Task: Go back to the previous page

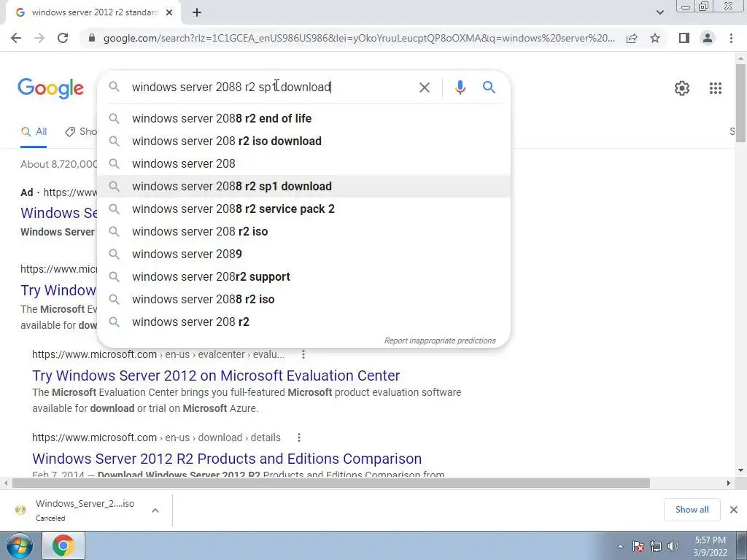Action: pyautogui.click(x=16, y=38)
